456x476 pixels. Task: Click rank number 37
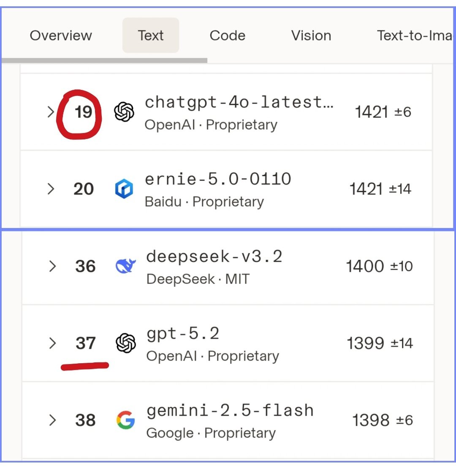(x=86, y=343)
